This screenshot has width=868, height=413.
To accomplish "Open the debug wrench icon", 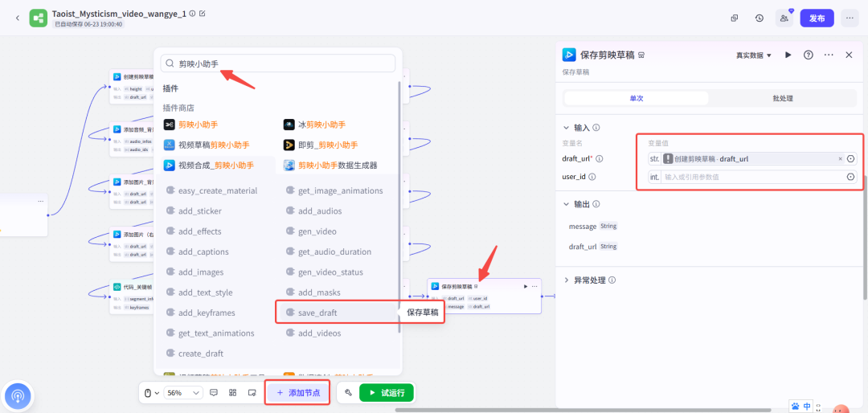I will [348, 393].
